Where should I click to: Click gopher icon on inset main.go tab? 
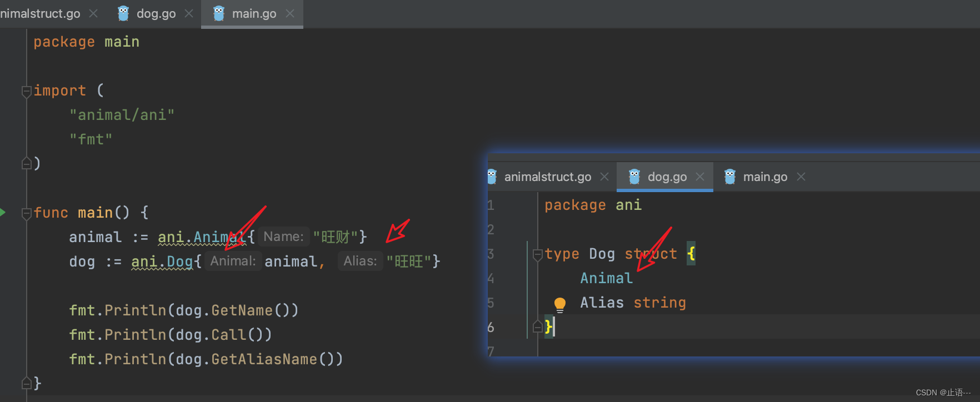point(730,177)
